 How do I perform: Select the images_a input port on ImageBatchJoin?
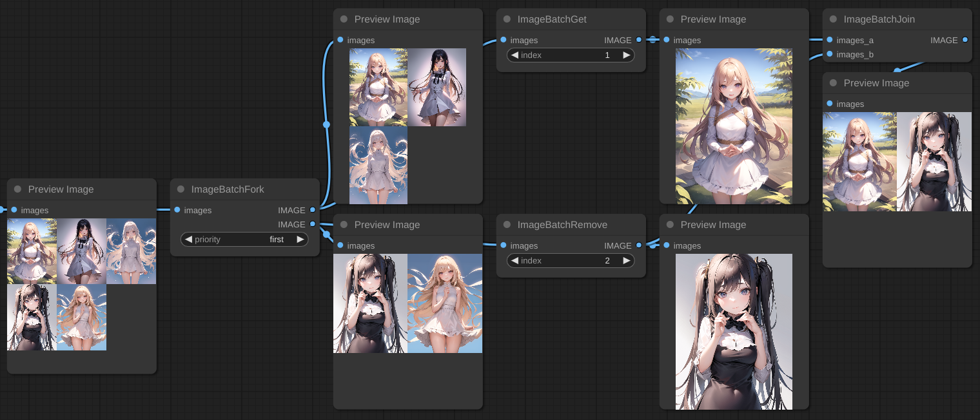tap(829, 40)
